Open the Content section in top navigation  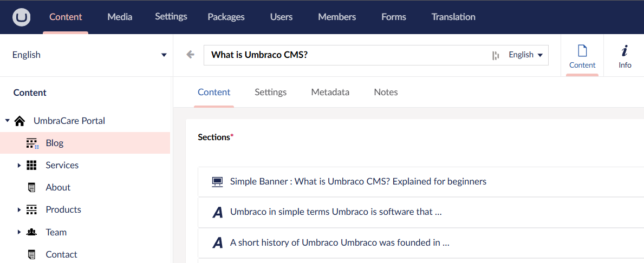click(x=66, y=17)
